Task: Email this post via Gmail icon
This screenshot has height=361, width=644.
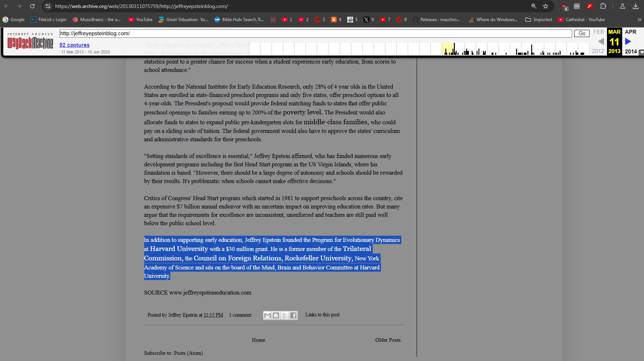Action: coord(267,316)
